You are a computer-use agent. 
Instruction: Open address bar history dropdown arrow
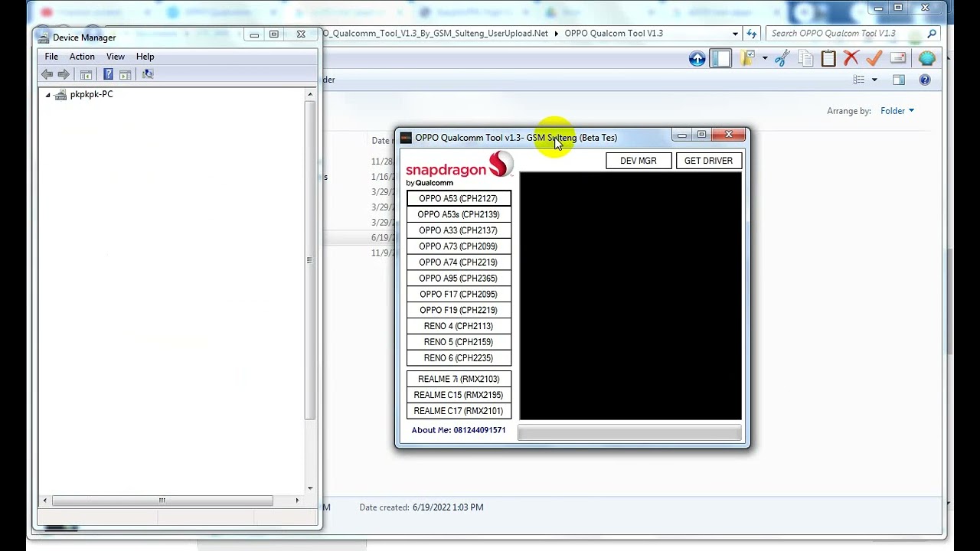(735, 34)
